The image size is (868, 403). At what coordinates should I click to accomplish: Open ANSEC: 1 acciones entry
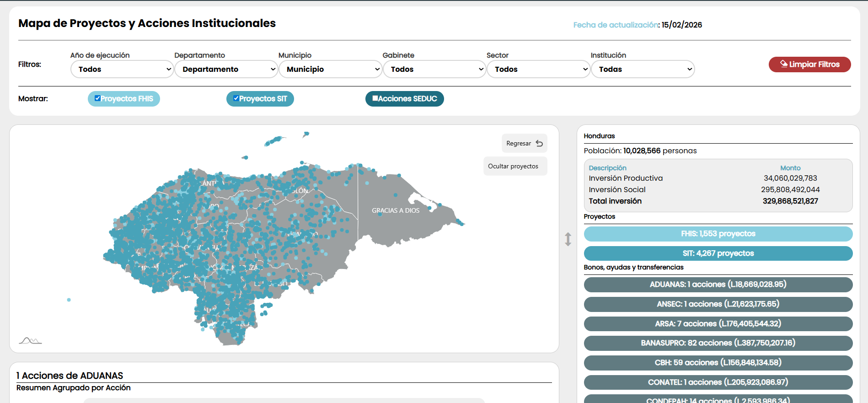718,304
